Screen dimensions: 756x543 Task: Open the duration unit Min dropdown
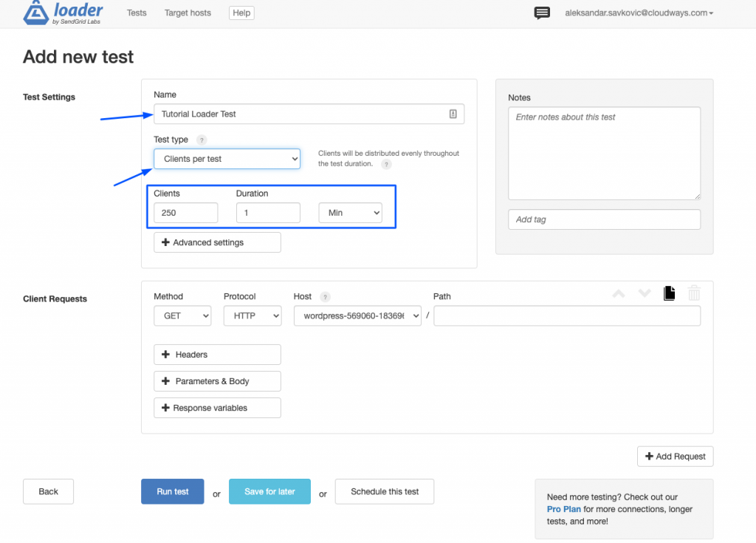[x=350, y=213]
